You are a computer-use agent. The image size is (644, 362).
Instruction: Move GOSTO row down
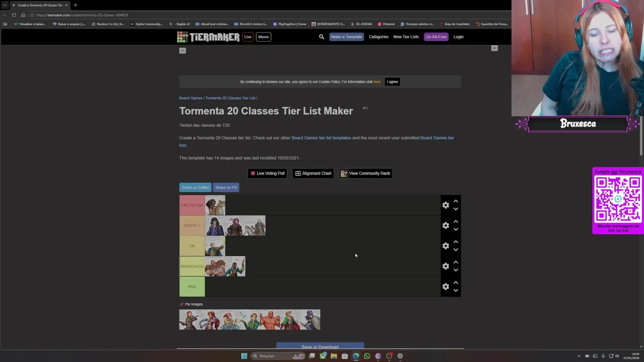click(x=455, y=229)
